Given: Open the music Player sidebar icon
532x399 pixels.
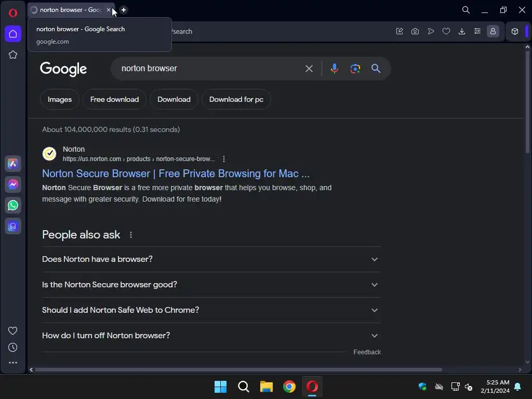Looking at the screenshot, I should click(13, 226).
